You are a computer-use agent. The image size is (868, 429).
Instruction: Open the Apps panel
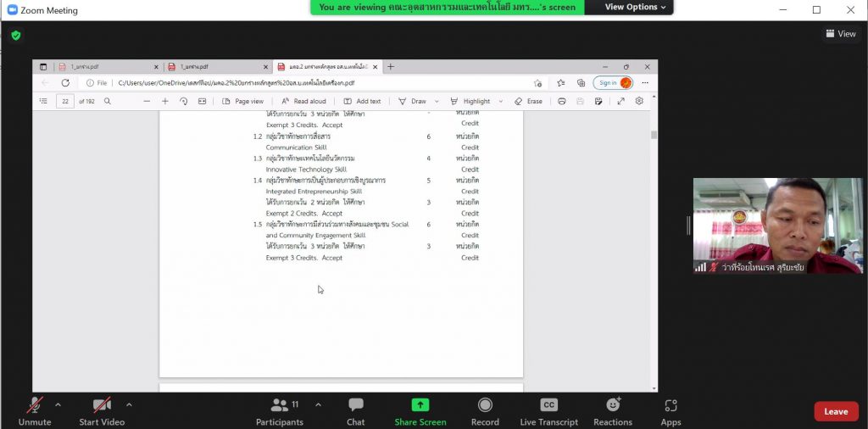[670, 411]
